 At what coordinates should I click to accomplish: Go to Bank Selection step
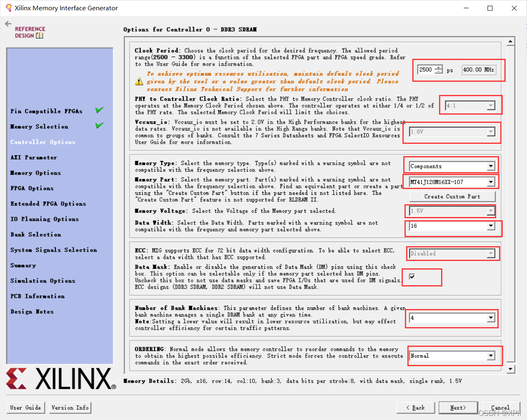tap(36, 234)
